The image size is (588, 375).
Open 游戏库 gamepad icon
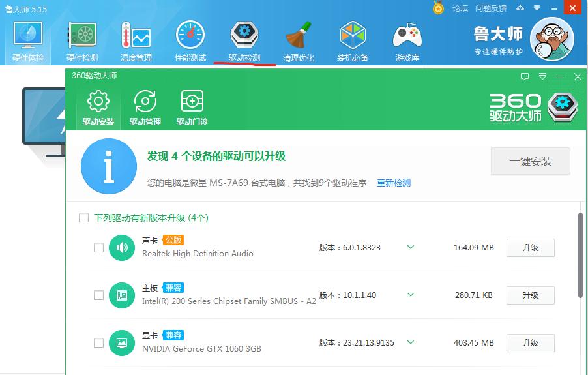tap(407, 42)
